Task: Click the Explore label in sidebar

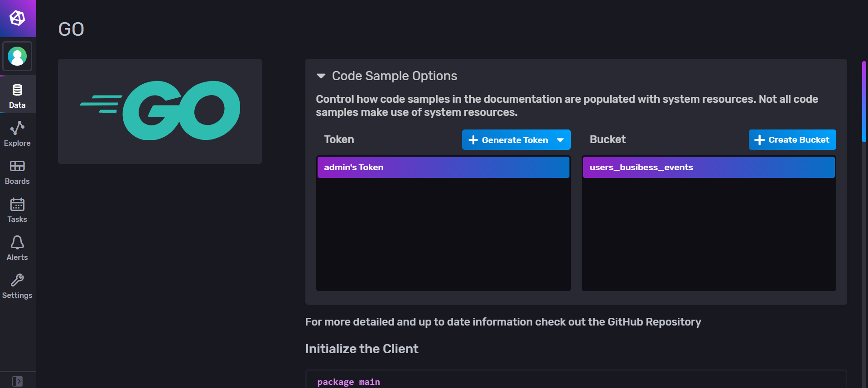Action: 17,143
